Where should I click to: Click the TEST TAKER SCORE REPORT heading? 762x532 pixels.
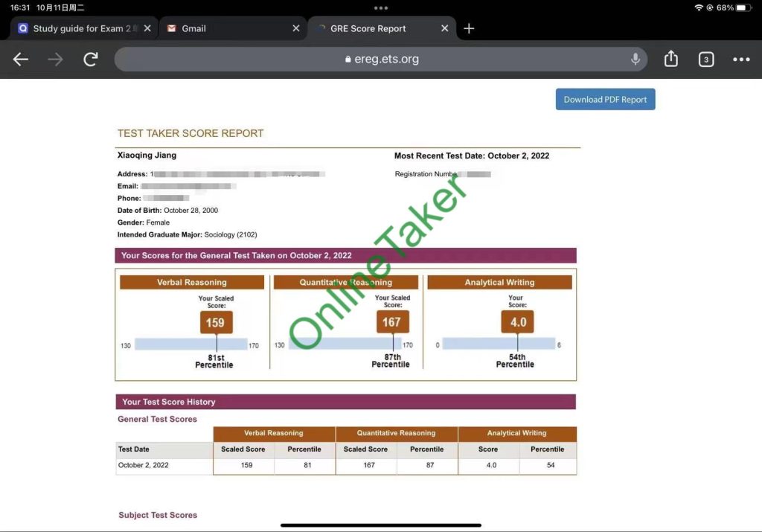(190, 133)
